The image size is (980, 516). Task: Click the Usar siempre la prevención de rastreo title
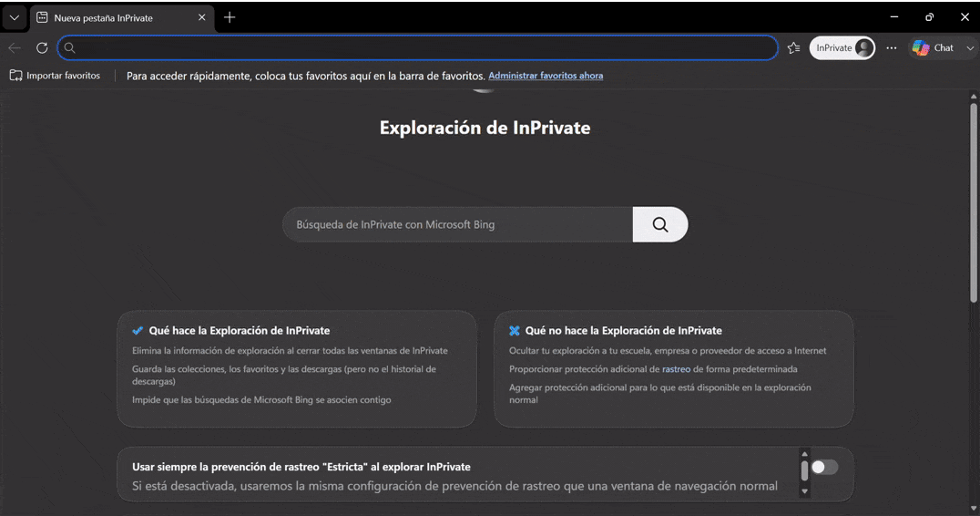pyautogui.click(x=301, y=467)
